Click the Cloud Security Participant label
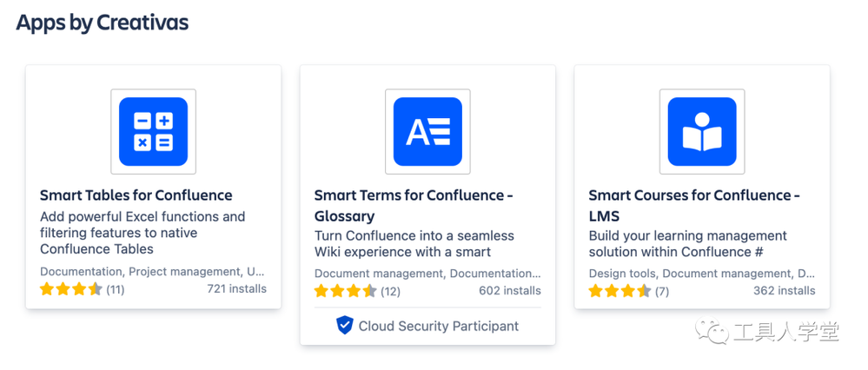This screenshot has width=868, height=370. (x=439, y=327)
